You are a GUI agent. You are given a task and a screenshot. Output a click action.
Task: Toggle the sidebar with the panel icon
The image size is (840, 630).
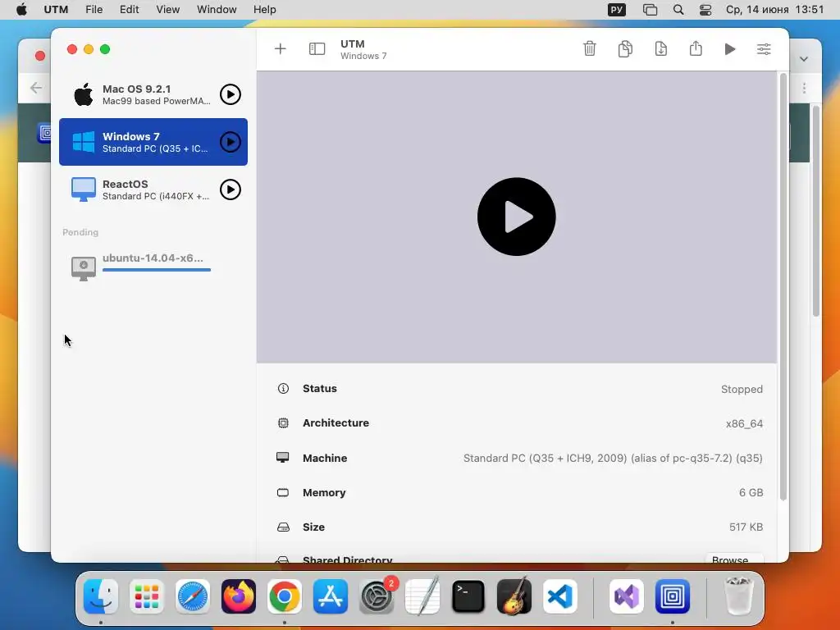tap(317, 49)
